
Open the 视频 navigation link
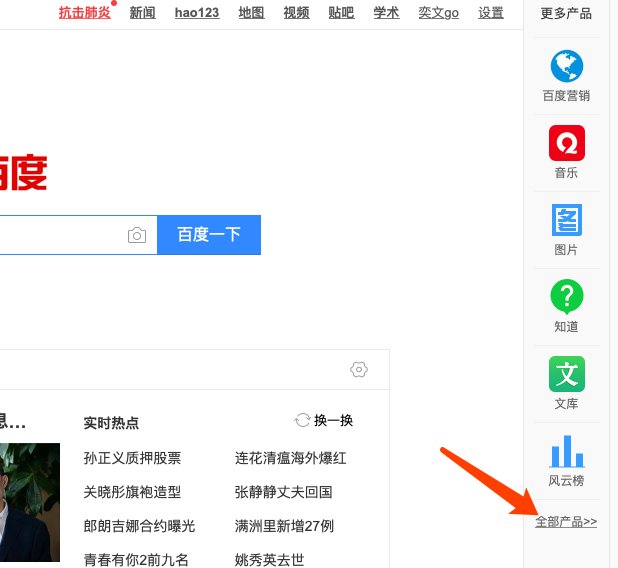[296, 13]
